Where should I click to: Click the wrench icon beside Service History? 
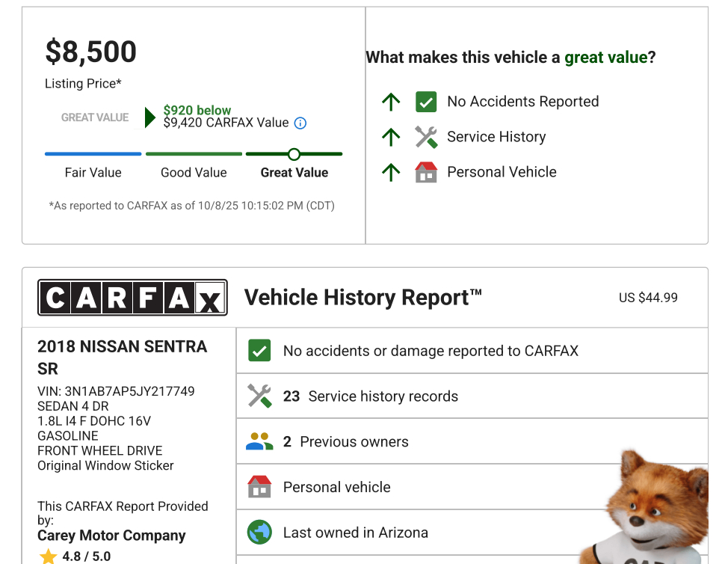[x=426, y=137]
